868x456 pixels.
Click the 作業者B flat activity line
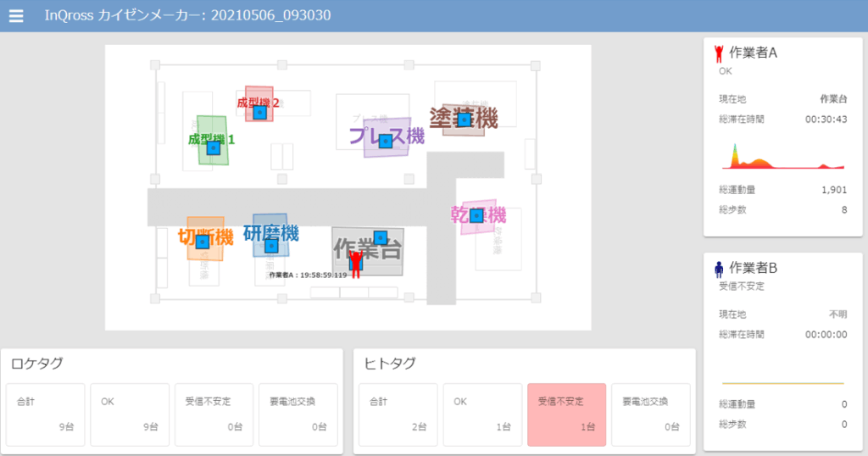(x=782, y=383)
